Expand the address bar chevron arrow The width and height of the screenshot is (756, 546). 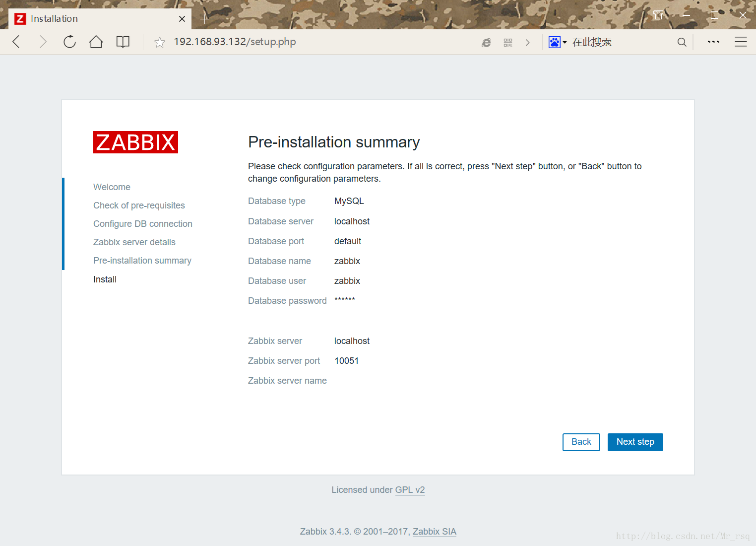[x=527, y=43]
